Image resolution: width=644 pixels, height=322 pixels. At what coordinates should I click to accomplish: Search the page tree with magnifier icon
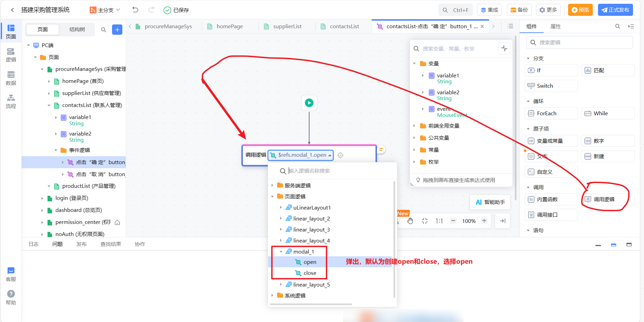point(103,30)
